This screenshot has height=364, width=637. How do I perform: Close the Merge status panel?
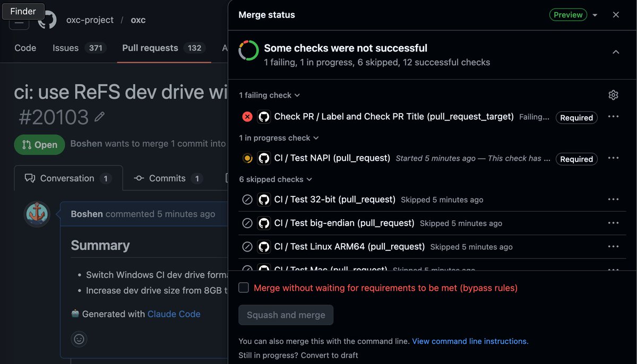tap(616, 15)
